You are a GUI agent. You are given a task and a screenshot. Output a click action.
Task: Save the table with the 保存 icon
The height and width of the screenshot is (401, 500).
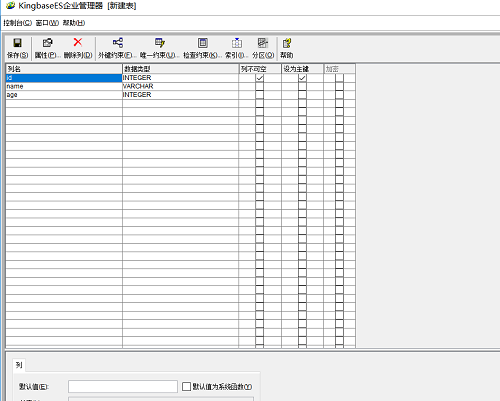pyautogui.click(x=17, y=48)
